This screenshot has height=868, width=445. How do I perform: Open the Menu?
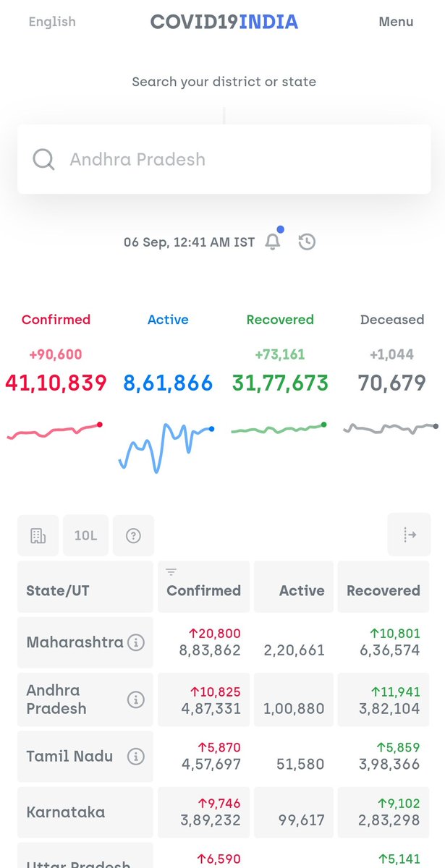pos(397,22)
